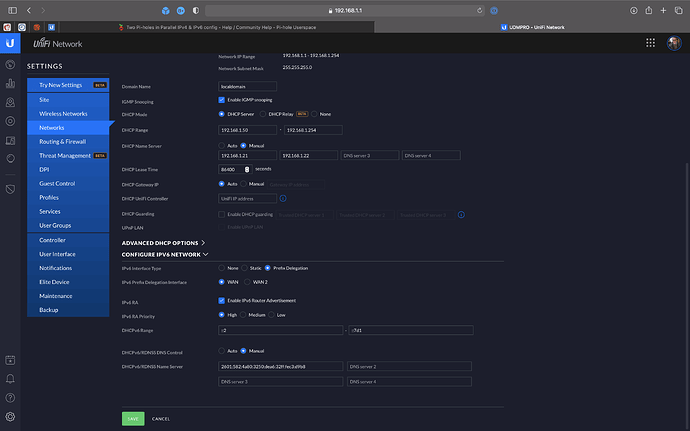Click the DHCP range start field 192.168.1.50
690x431 pixels.
(247, 130)
